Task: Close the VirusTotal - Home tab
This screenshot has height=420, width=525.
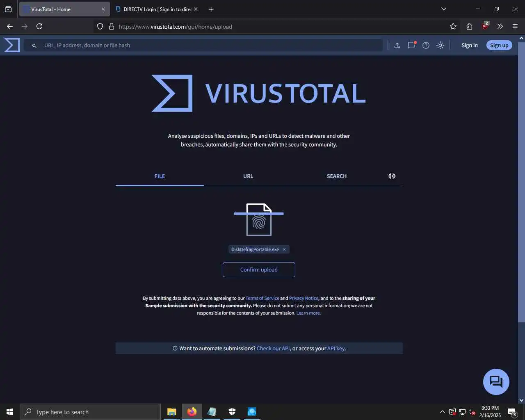Action: (x=103, y=9)
